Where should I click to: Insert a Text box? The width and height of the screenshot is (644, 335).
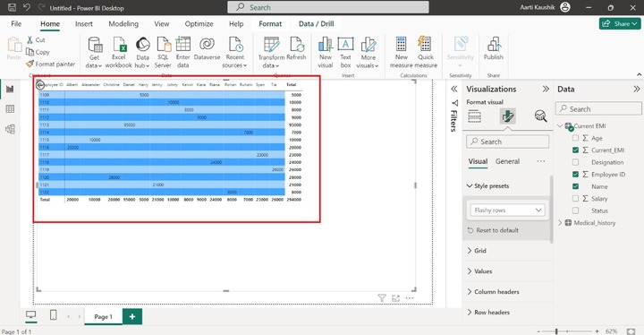tap(346, 52)
